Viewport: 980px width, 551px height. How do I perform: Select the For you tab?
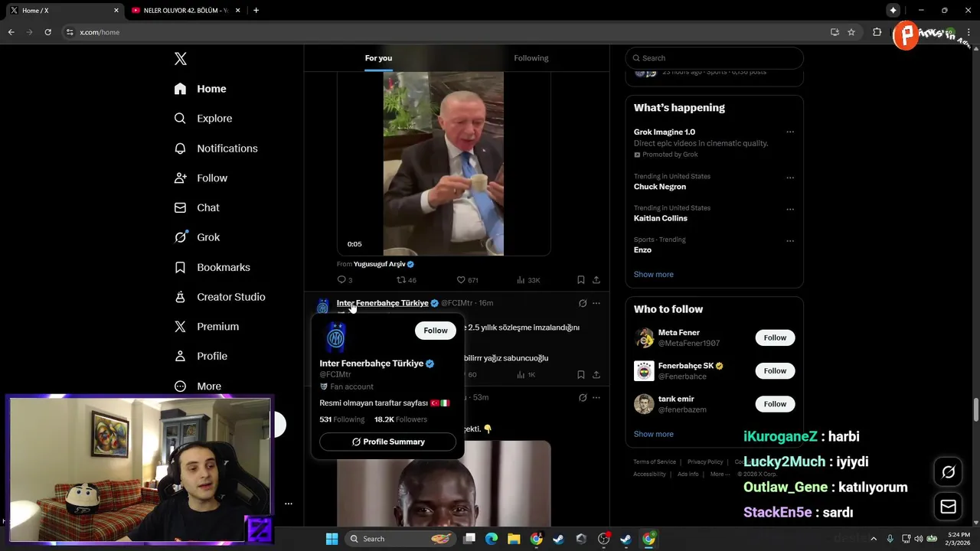(x=378, y=58)
